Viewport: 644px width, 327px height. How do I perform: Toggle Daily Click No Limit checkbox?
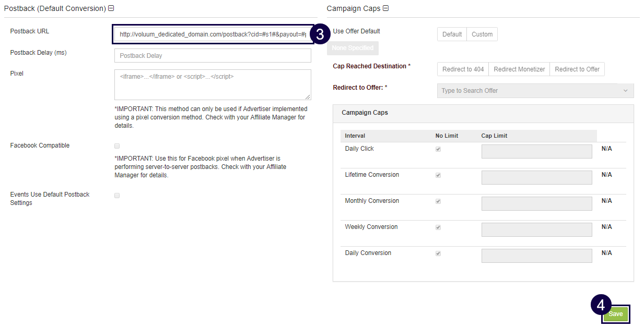tap(438, 149)
